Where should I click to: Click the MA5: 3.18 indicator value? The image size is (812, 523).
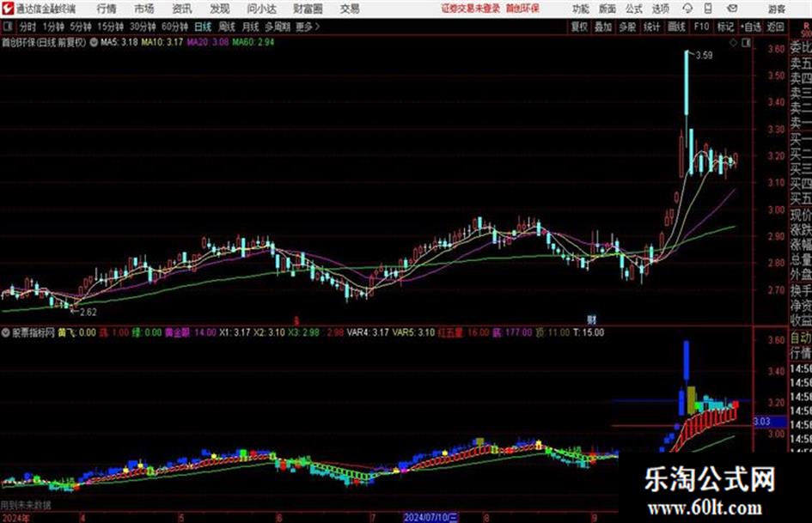119,42
